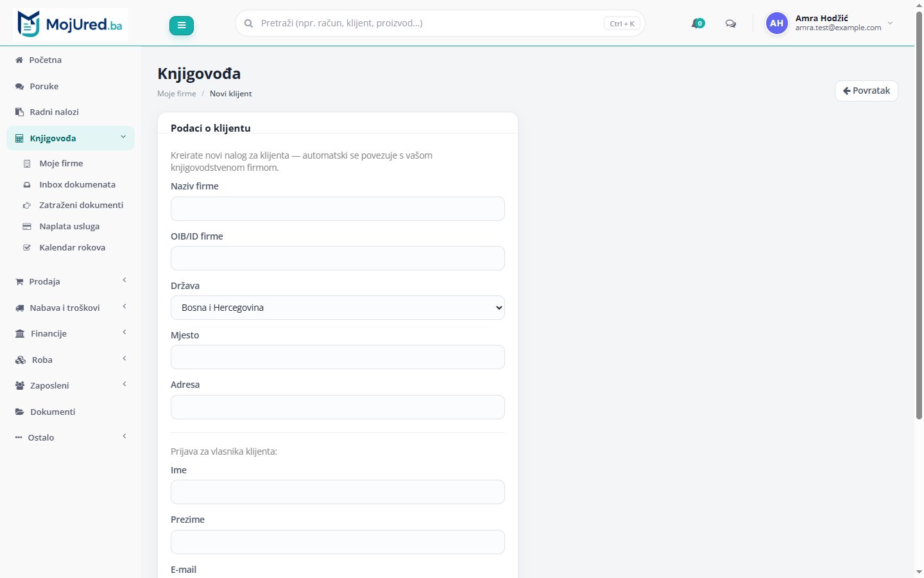Screen dimensions: 924x578
Task: Collapse the Knjigovođa submenu chevron
Action: [x=123, y=137]
